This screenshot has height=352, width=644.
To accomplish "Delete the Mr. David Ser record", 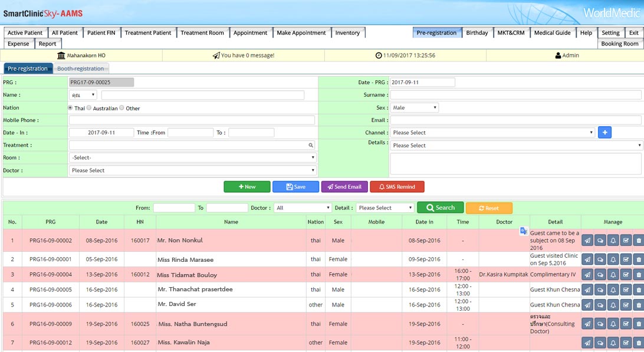I will pos(639,305).
